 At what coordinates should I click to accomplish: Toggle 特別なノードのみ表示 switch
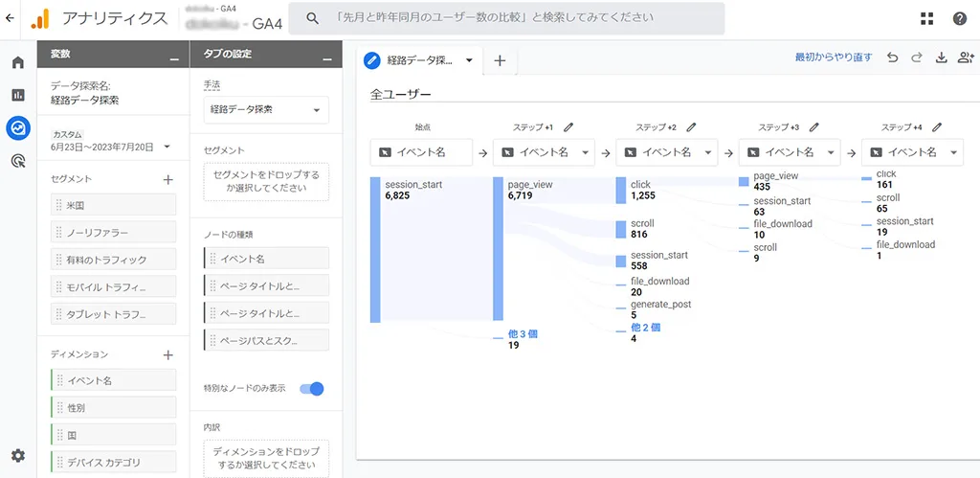[x=312, y=388]
